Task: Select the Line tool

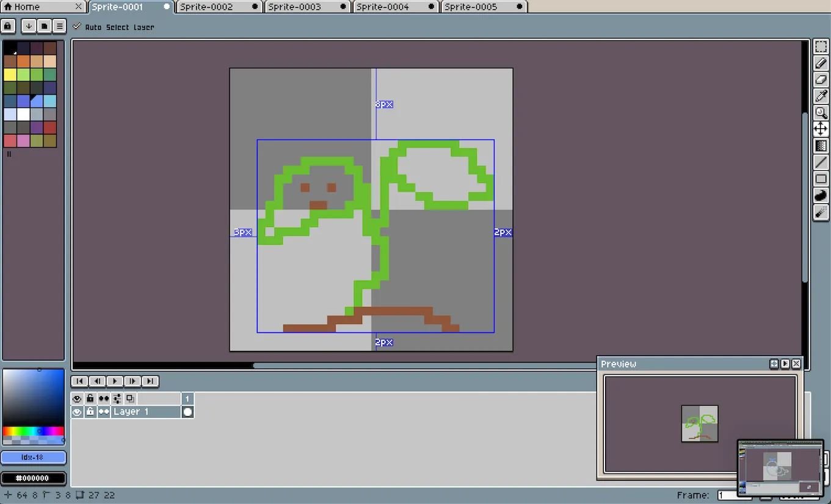Action: point(821,162)
